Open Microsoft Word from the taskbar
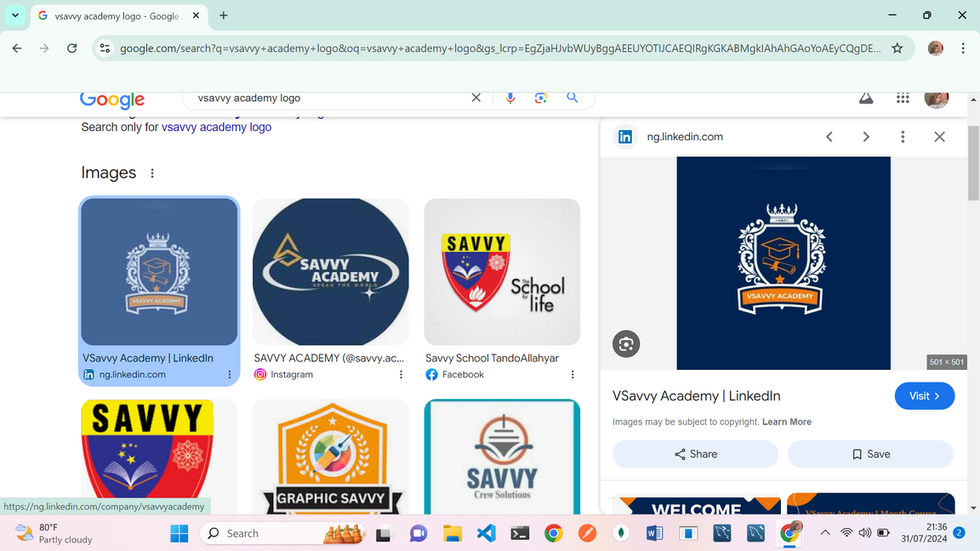This screenshot has height=551, width=980. [x=654, y=533]
